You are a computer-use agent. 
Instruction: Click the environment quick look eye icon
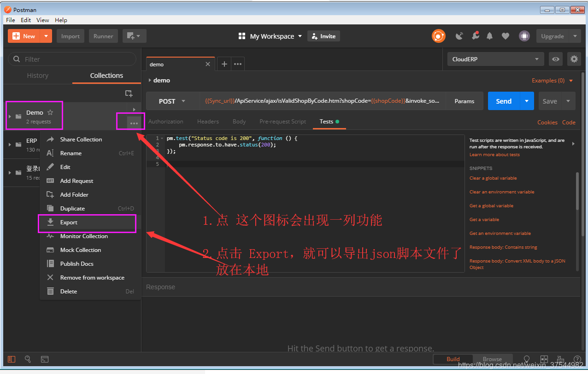(556, 59)
